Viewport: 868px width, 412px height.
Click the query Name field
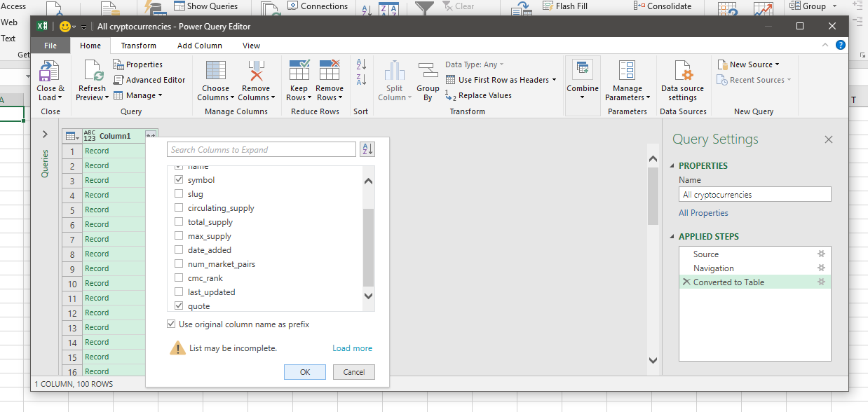pos(755,195)
